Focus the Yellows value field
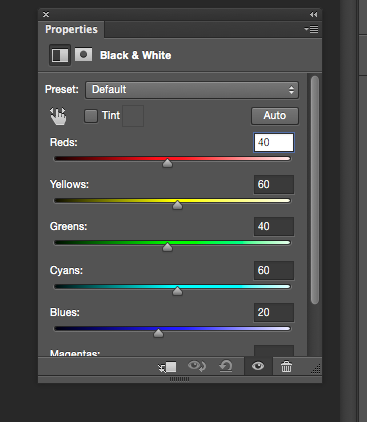 coord(274,184)
